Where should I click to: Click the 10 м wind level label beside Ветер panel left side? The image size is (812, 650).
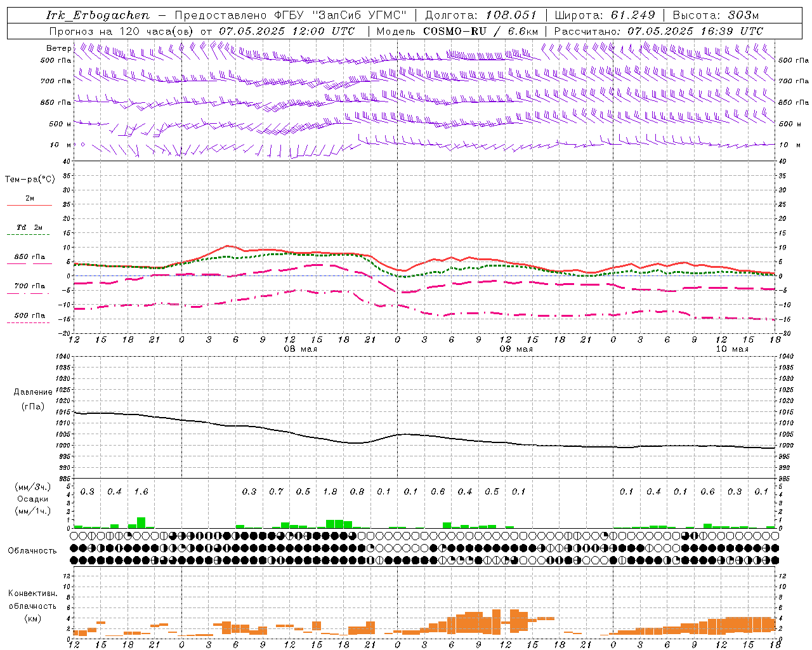tap(61, 145)
